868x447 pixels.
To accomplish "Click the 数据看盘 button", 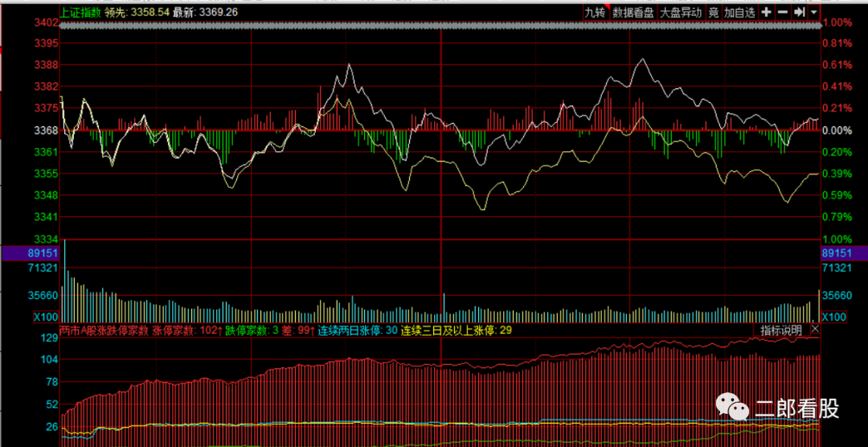I will pyautogui.click(x=633, y=13).
